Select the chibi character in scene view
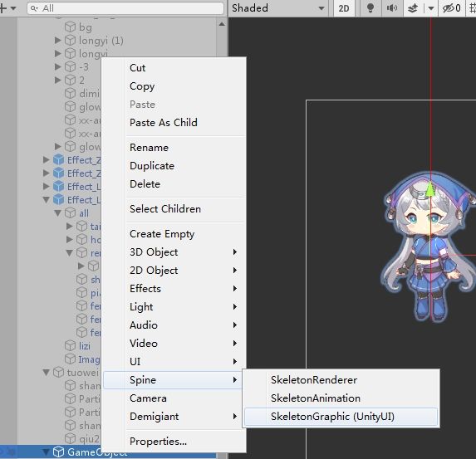476x459 pixels. tap(429, 247)
